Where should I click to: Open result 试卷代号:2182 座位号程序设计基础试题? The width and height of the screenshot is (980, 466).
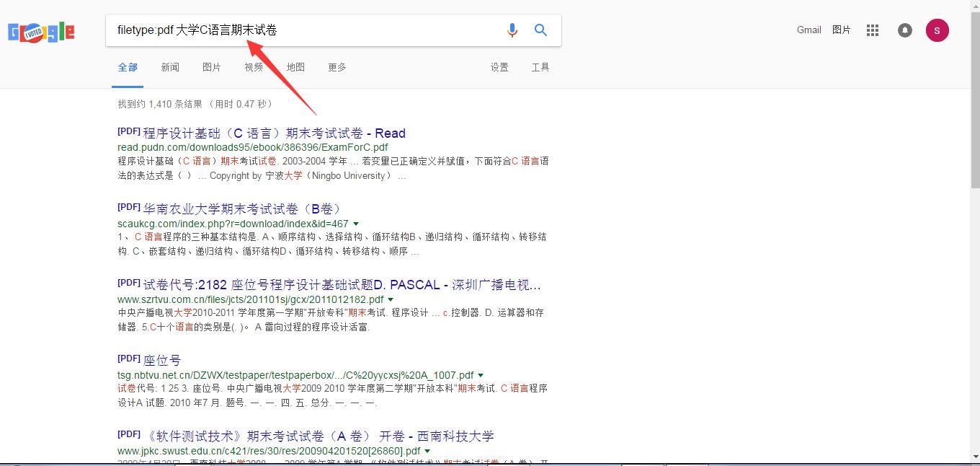[x=342, y=285]
